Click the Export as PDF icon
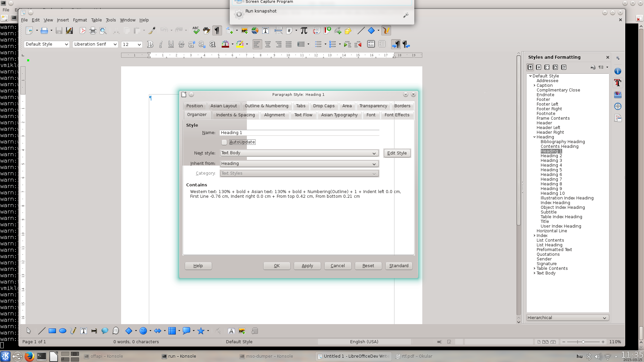The height and width of the screenshot is (362, 644). [x=83, y=31]
